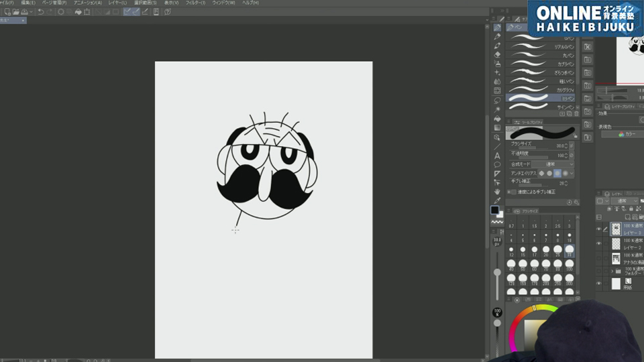Select the Hand move tool
Image resolution: width=644 pixels, height=362 pixels.
pos(497,192)
